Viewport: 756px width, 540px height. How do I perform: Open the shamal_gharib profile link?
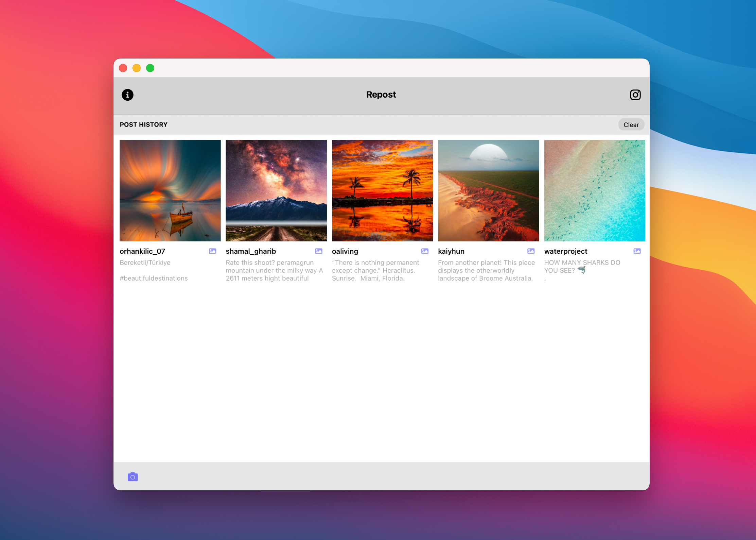click(x=251, y=251)
